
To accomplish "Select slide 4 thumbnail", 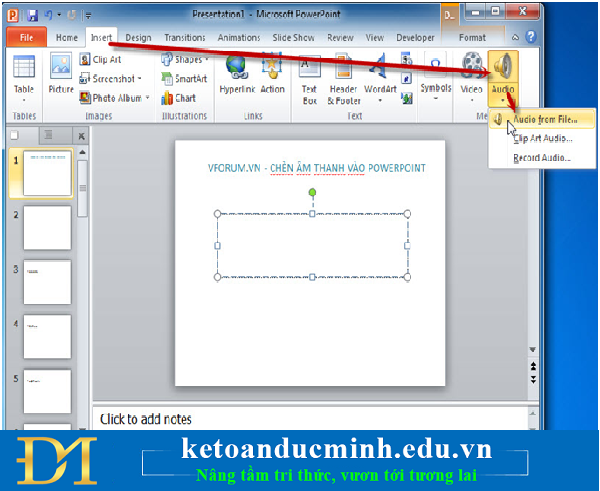I will tap(47, 337).
